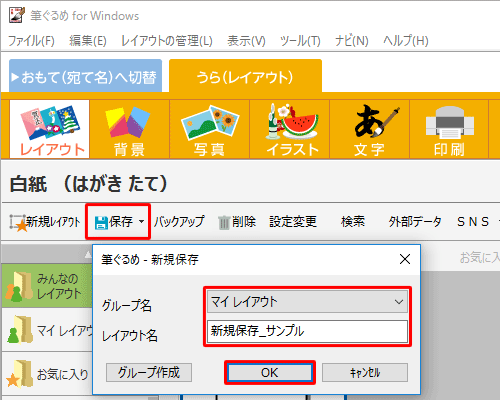Click the グループ作成 button
Image resolution: width=500 pixels, height=400 pixels.
pyautogui.click(x=149, y=372)
